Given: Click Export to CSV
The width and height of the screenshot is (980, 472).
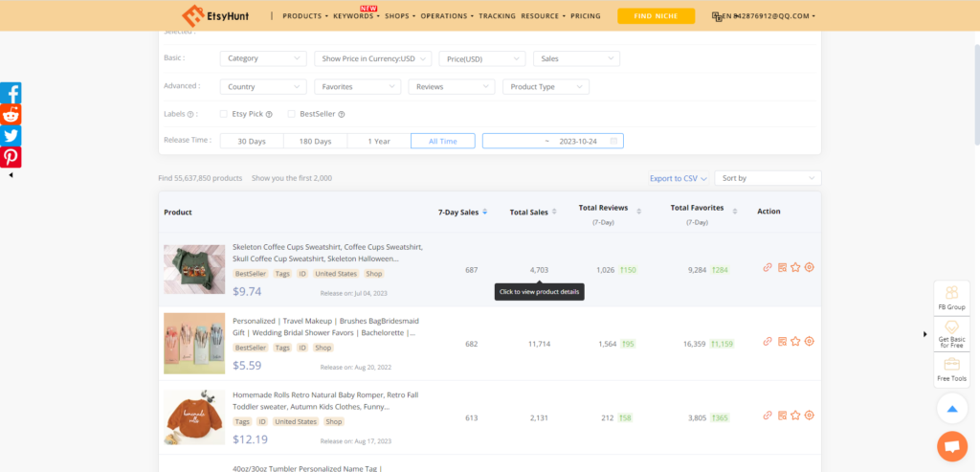Looking at the screenshot, I should (677, 178).
